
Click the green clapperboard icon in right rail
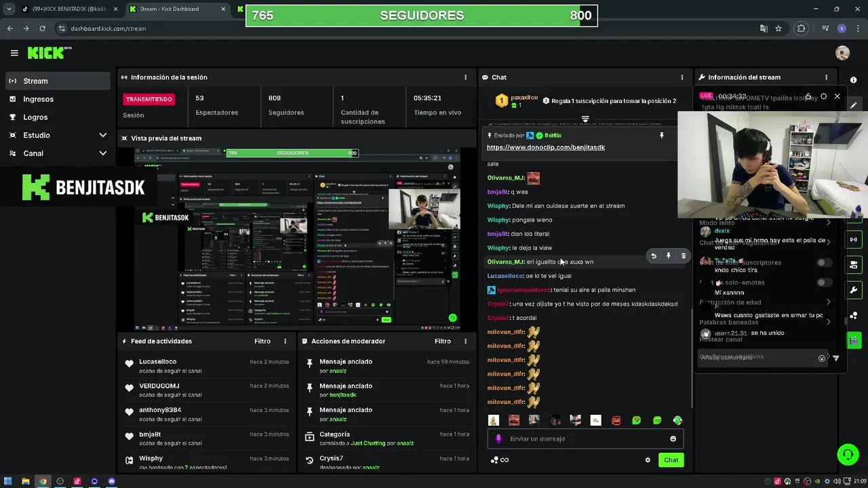pos(854,340)
